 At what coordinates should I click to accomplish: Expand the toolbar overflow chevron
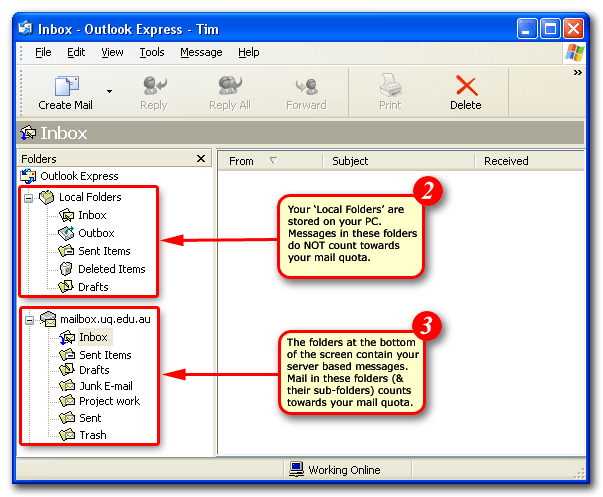[x=577, y=72]
